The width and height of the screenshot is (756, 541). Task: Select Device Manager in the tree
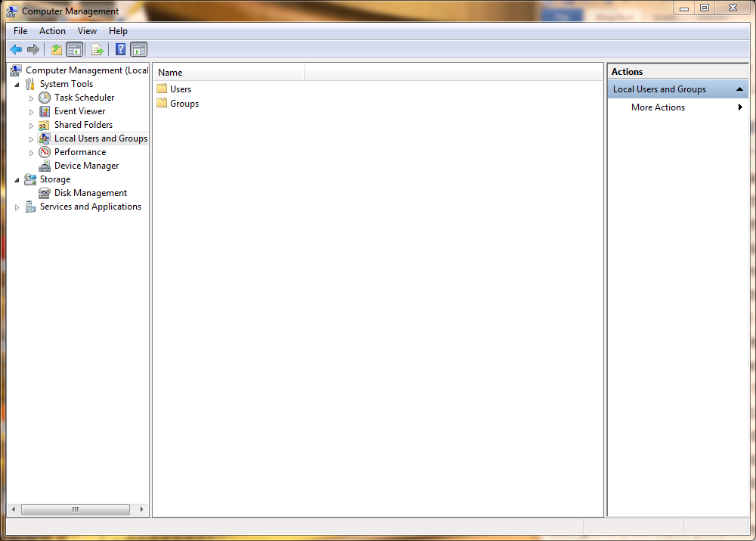click(x=86, y=166)
